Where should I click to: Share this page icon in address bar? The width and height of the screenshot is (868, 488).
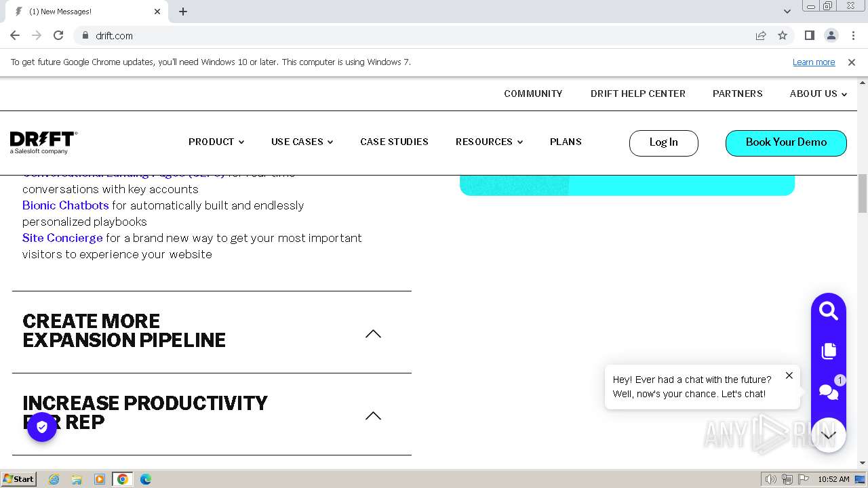[761, 35]
